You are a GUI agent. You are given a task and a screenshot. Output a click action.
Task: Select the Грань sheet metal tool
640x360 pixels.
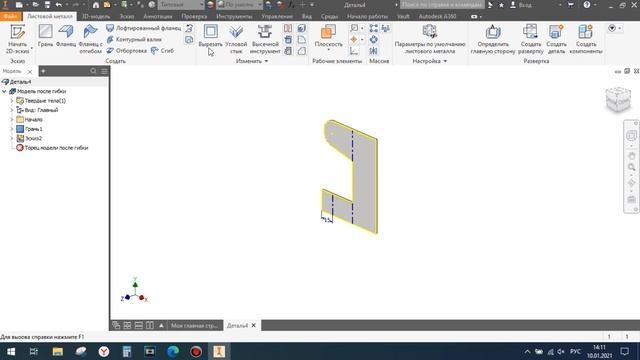point(45,36)
